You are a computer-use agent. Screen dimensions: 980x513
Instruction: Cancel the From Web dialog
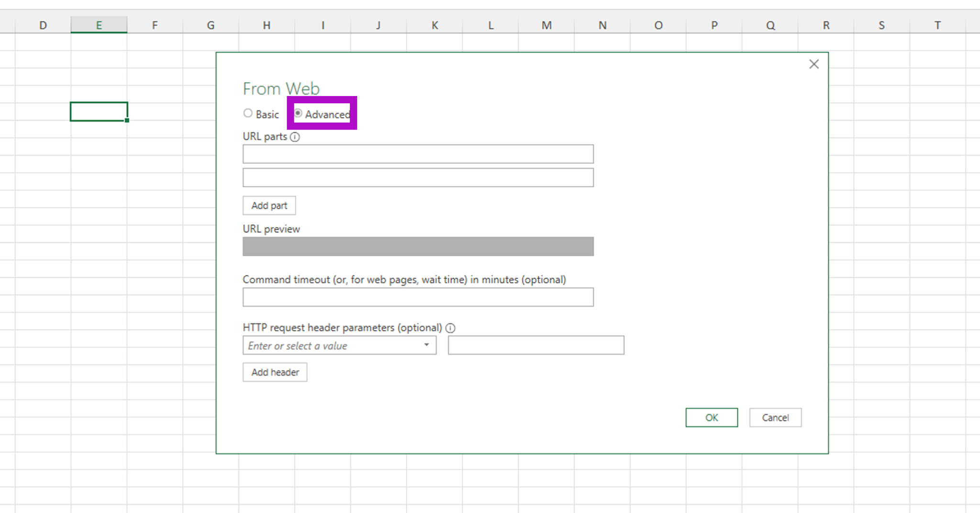coord(775,417)
